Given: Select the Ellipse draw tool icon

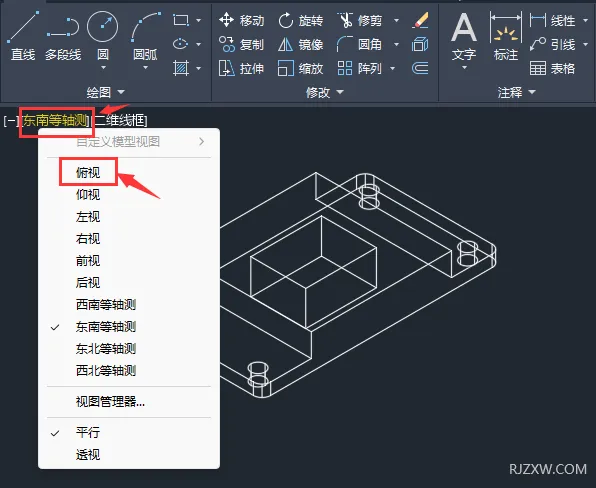Looking at the screenshot, I should pos(181,44).
